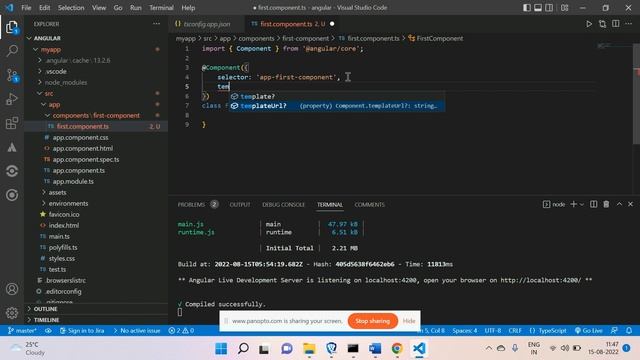Open the Terminal menu
Viewport: 640px width, 360px height.
pos(161,8)
